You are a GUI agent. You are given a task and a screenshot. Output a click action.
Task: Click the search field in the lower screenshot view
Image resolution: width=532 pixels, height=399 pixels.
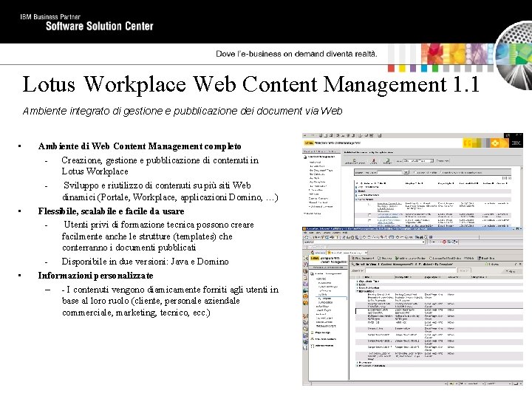click(411, 270)
